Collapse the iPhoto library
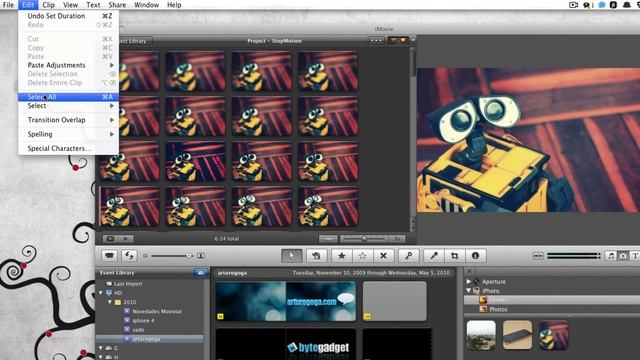Image resolution: width=640 pixels, height=360 pixels. click(469, 291)
